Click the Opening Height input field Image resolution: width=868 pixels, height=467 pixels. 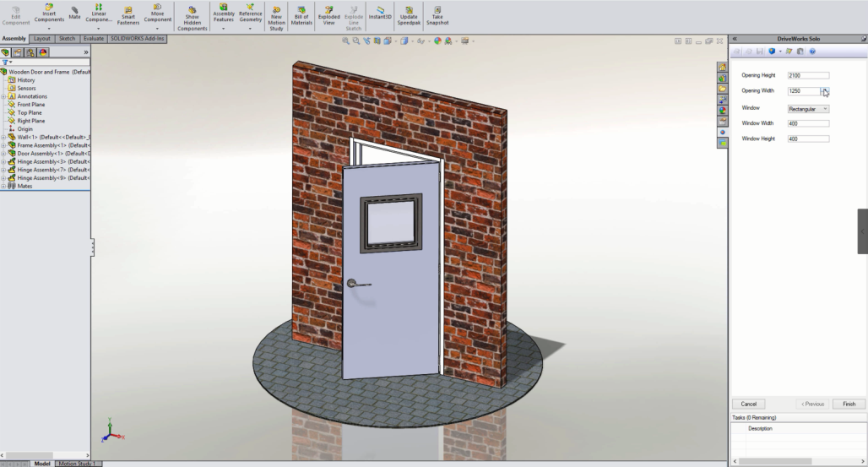tap(807, 76)
